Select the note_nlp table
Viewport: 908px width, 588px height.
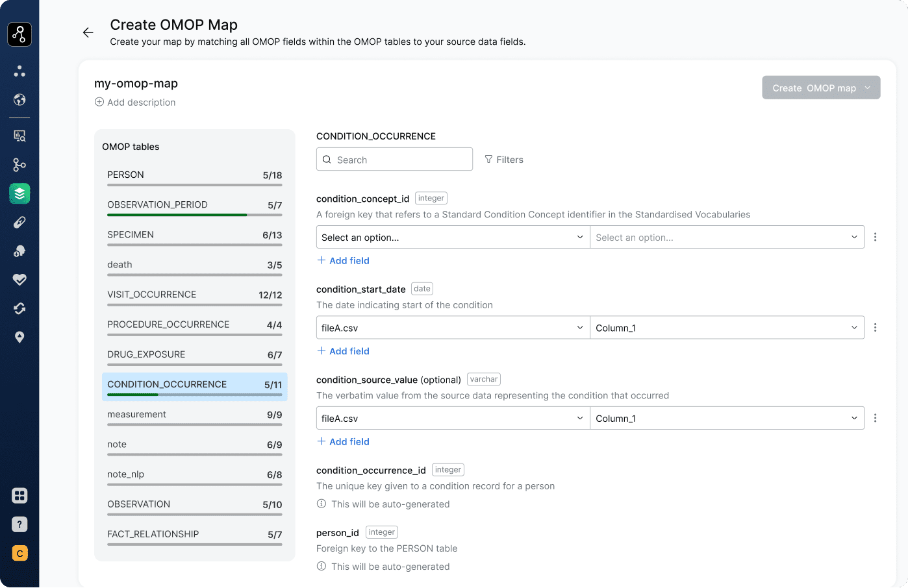195,476
